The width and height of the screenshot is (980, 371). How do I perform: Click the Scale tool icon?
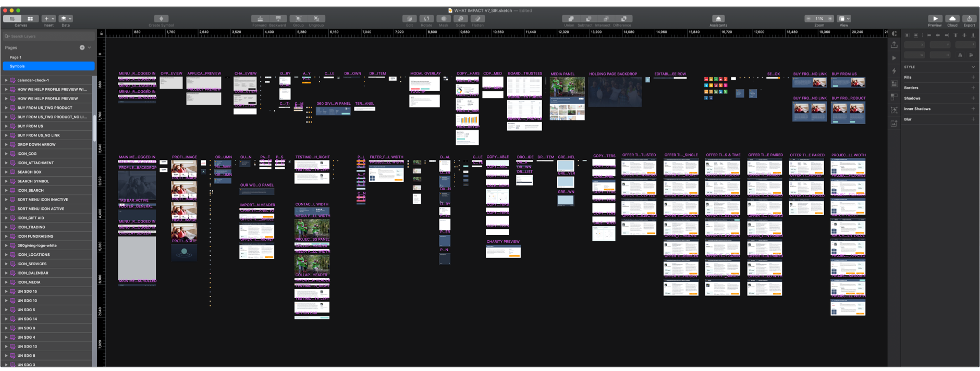(x=461, y=19)
